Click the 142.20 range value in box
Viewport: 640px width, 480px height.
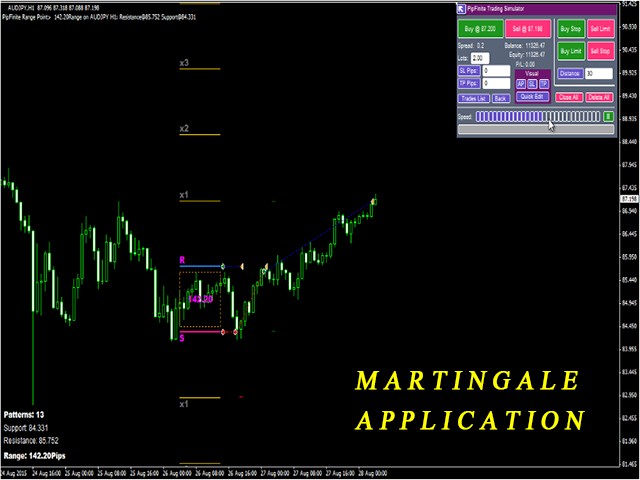[x=201, y=299]
